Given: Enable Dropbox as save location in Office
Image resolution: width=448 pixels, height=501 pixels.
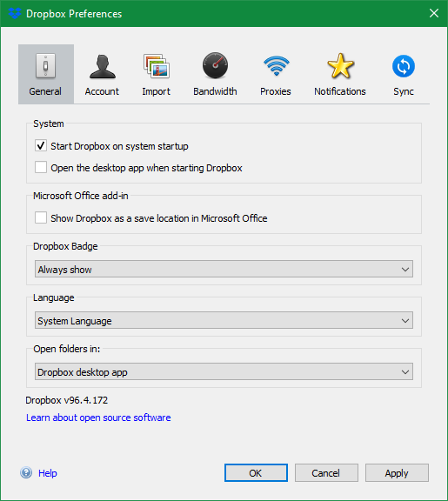Looking at the screenshot, I should tap(41, 218).
